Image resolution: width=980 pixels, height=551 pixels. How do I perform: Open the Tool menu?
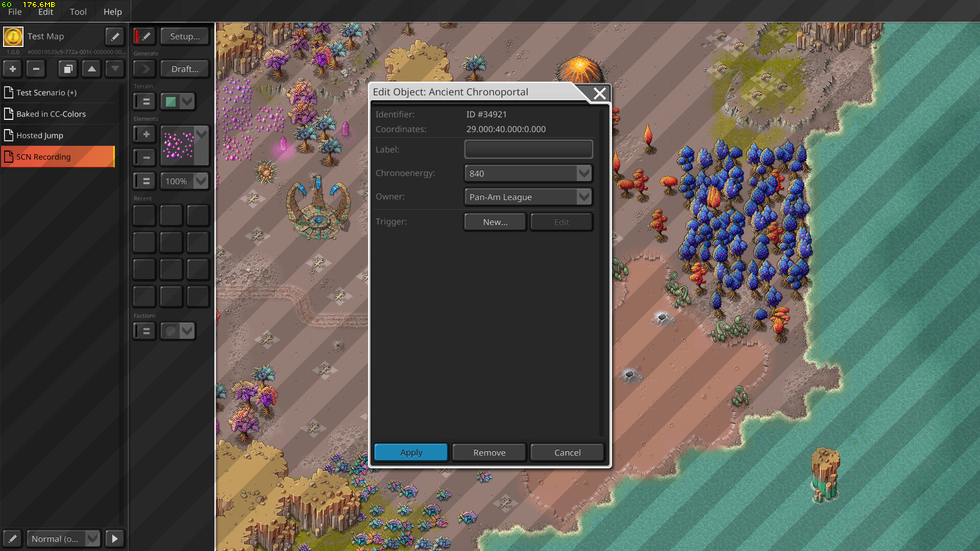[78, 11]
